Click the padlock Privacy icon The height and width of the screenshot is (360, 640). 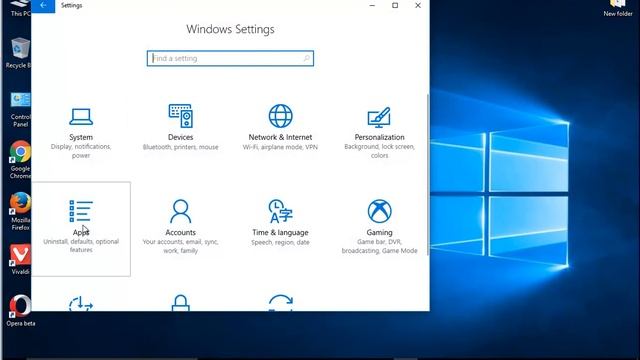click(180, 303)
